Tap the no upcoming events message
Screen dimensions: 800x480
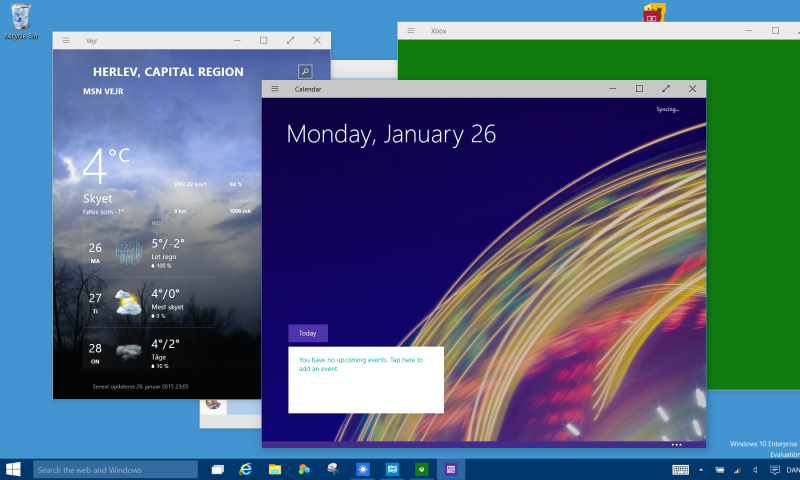361,364
